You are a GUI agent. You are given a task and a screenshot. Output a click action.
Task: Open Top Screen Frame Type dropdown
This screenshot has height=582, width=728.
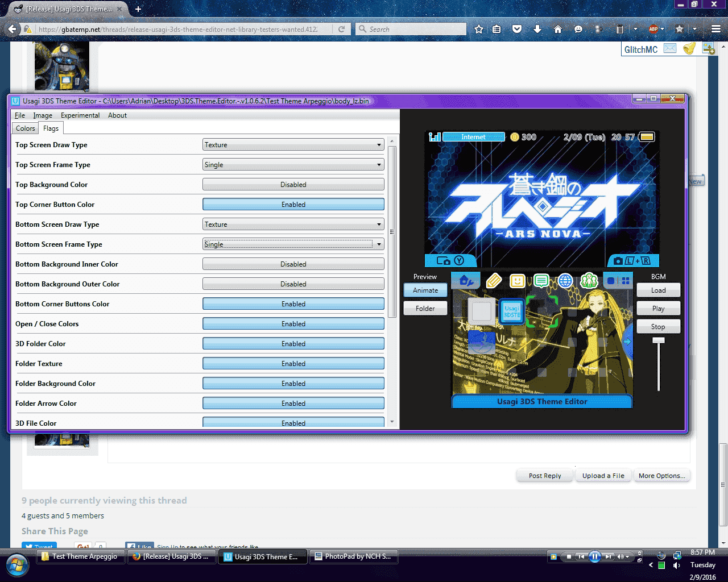click(x=293, y=165)
